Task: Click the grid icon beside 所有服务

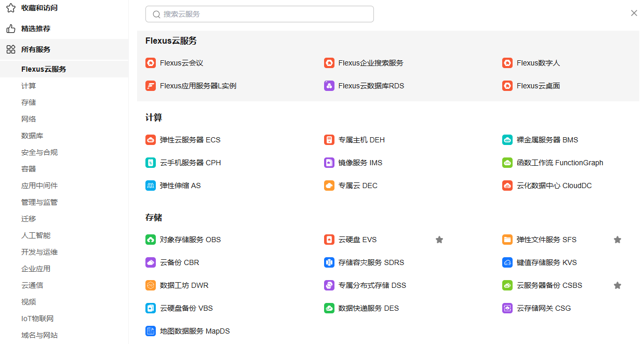Action: click(10, 49)
